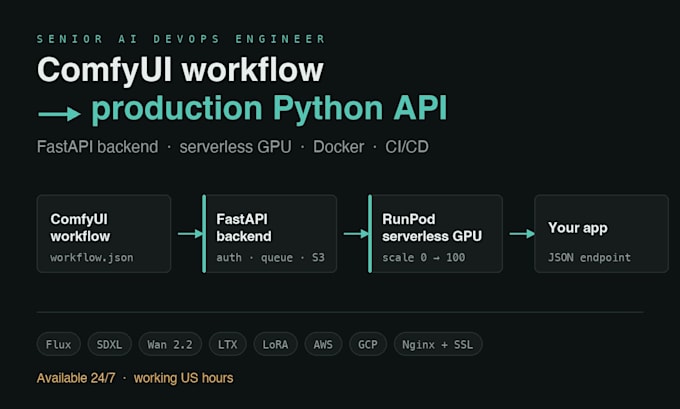Click the 'scale 0 → 100' text
Screen dimensions: 680x409
[424, 258]
